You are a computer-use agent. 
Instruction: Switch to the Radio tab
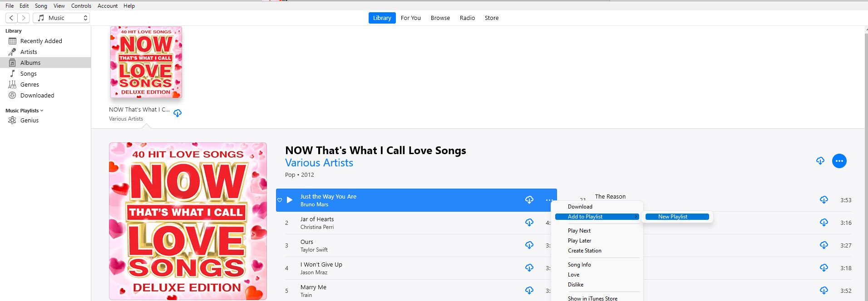(x=467, y=18)
